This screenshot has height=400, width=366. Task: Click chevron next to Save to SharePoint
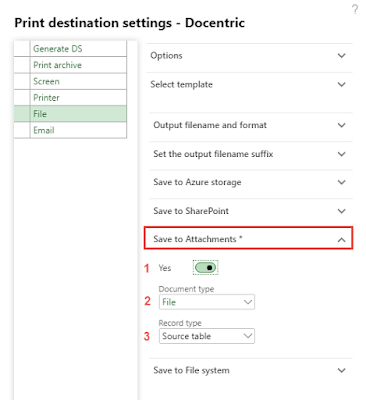click(x=341, y=211)
